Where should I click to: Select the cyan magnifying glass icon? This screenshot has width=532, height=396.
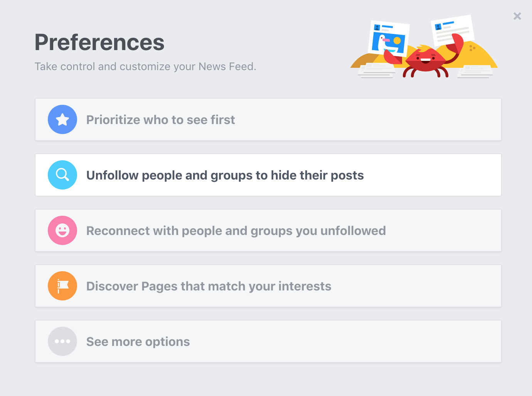(62, 175)
